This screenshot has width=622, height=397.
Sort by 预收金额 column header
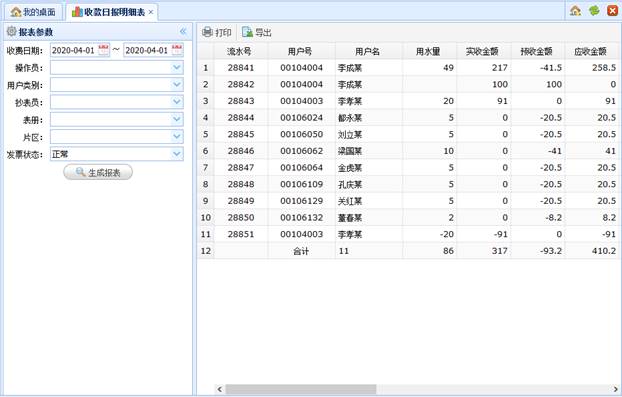tap(538, 51)
